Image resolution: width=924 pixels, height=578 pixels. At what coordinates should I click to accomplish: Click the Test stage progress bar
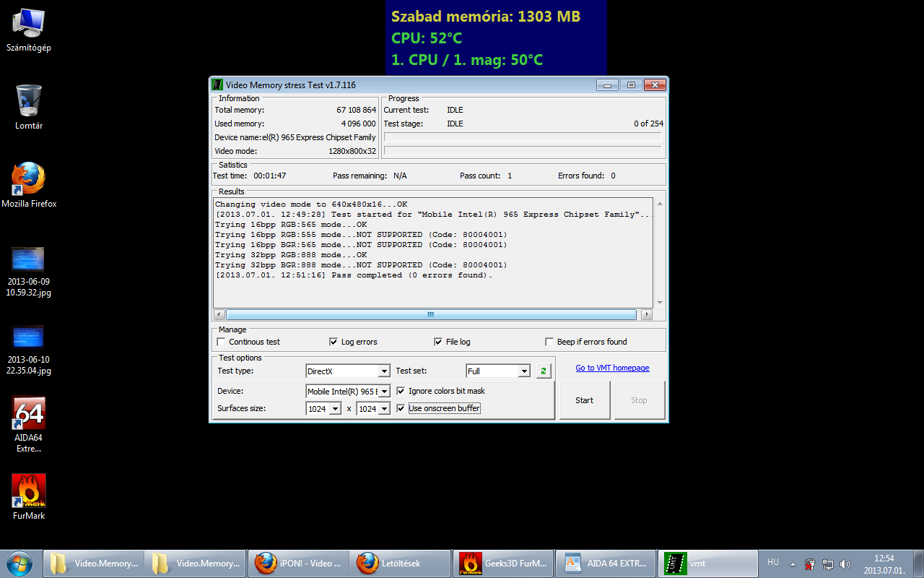coord(523,150)
